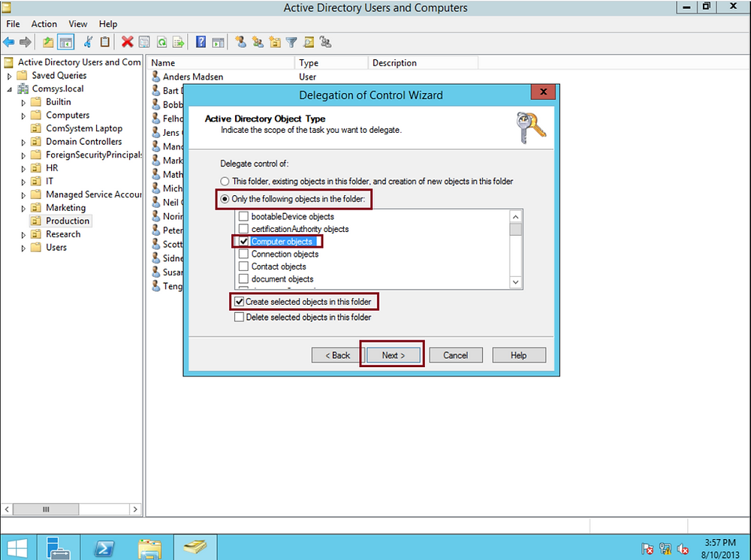Check the Contact objects checkbox
The image size is (751, 560).
243,266
